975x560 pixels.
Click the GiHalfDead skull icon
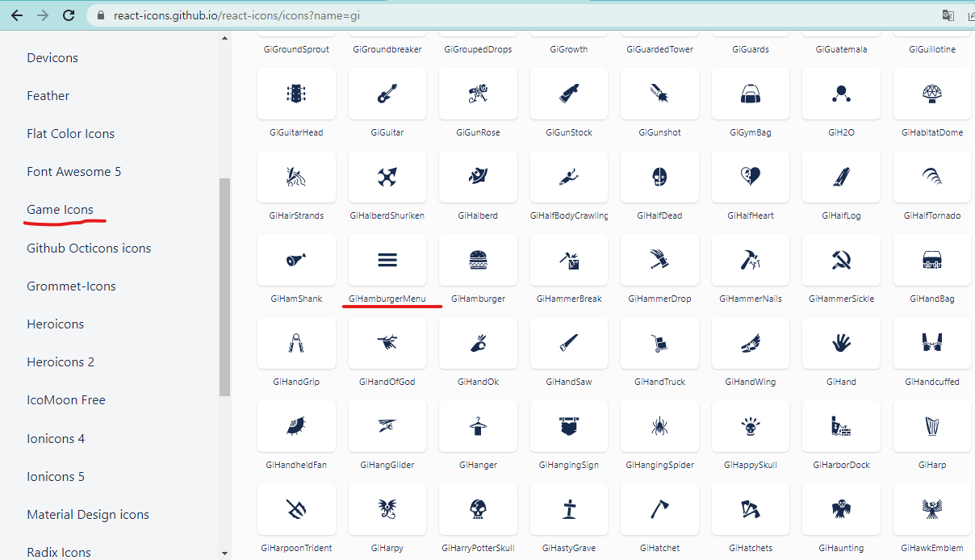659,177
